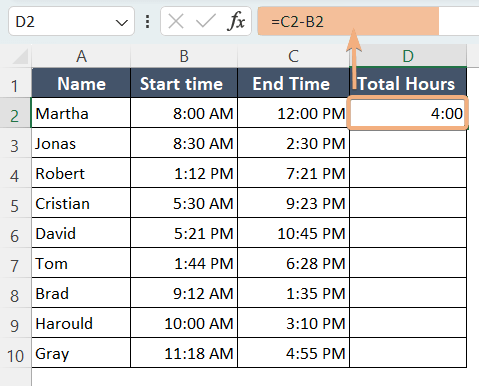Select row 6 header
The height and width of the screenshot is (386, 479).
tap(15, 233)
